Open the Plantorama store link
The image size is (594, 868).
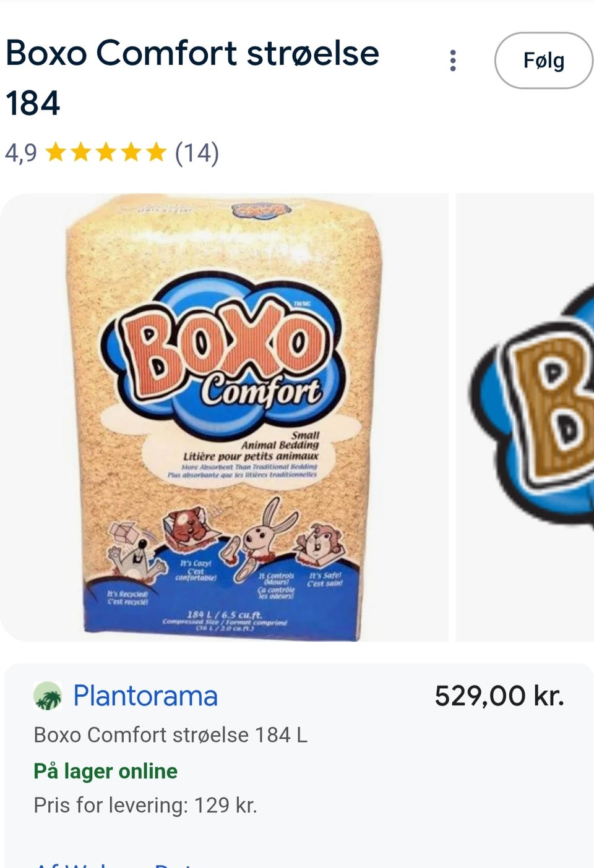[145, 696]
